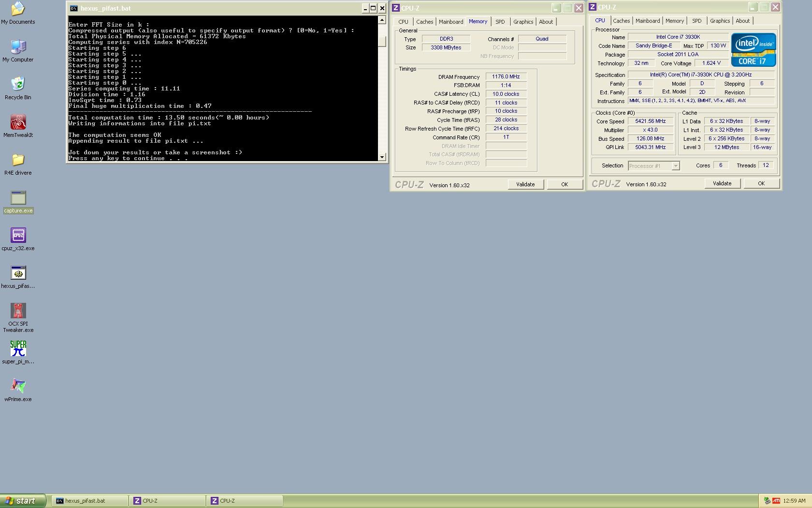Image resolution: width=812 pixels, height=508 pixels.
Task: Open About tab in right CPU-Z window
Action: pos(743,21)
